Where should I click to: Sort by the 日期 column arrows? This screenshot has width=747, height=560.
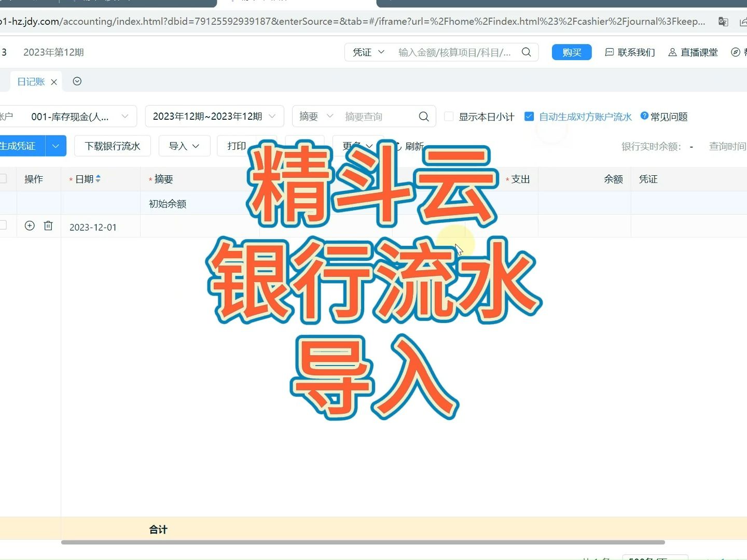point(98,179)
